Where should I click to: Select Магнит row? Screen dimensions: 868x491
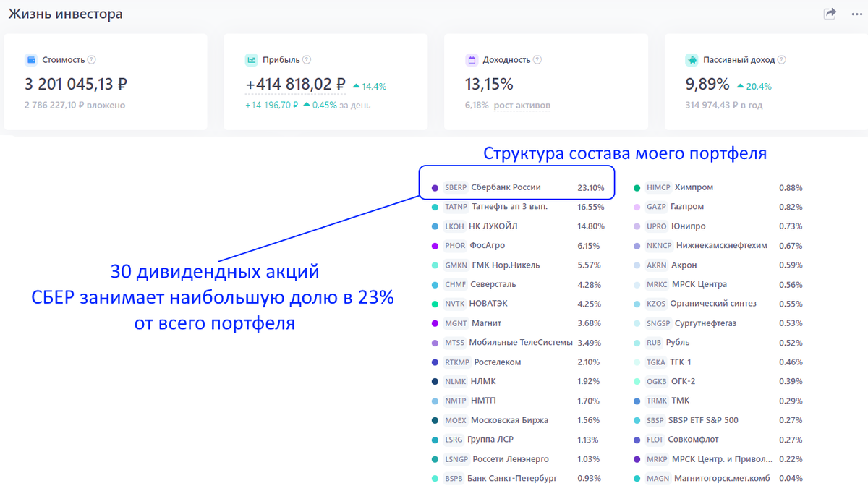pos(517,323)
